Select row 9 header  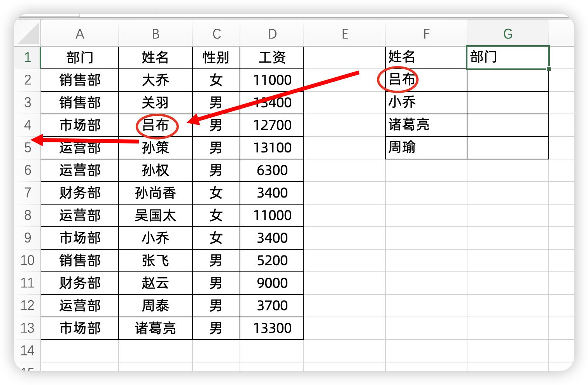pos(28,238)
